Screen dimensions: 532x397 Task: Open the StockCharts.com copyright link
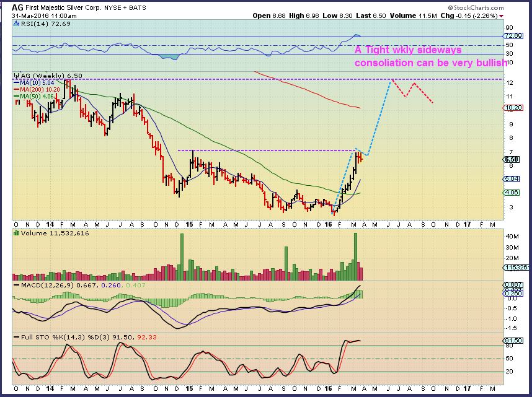click(x=476, y=7)
